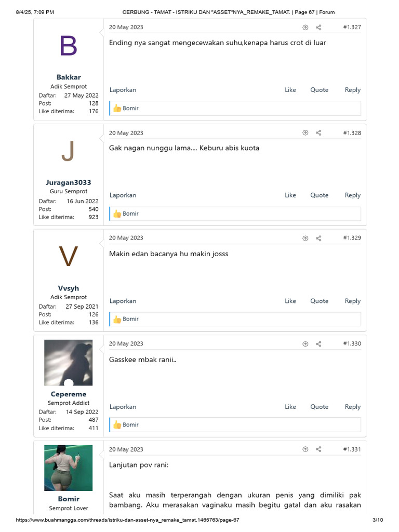
Task: Click Bakkar's purple letter B avatar
Action: [x=69, y=46]
